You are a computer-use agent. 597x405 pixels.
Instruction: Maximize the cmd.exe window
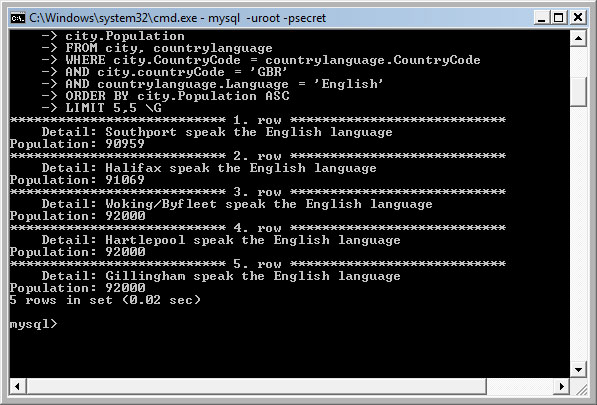[559, 18]
